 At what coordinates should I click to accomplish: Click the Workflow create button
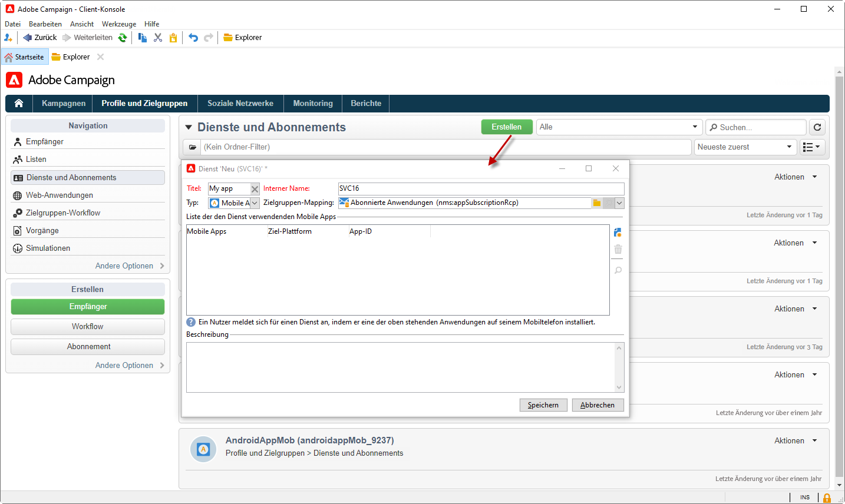click(88, 327)
